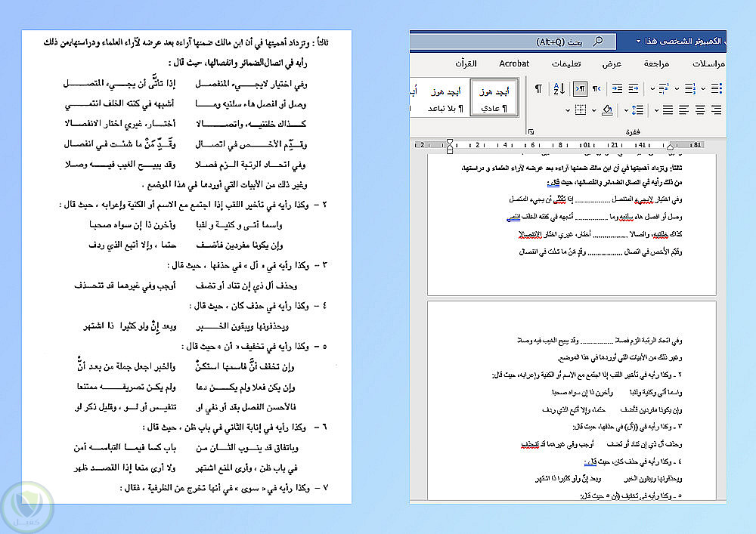Click 'ثالثاً' line in scanned page image
The height and width of the screenshot is (534, 756).
click(x=186, y=43)
